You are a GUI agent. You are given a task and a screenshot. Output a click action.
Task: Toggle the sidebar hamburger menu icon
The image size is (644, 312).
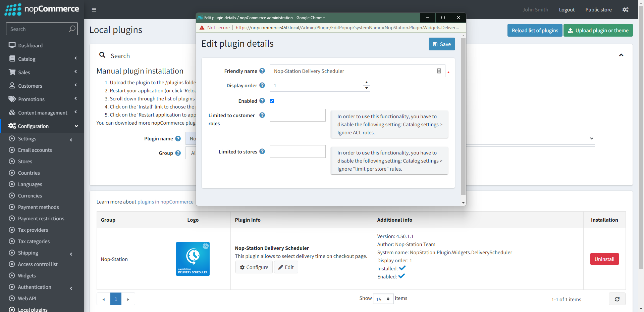tap(94, 10)
